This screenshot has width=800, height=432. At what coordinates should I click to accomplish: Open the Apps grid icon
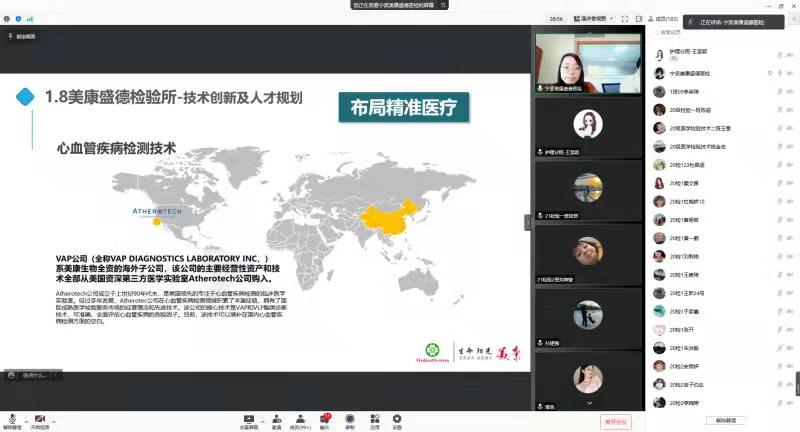point(374,421)
